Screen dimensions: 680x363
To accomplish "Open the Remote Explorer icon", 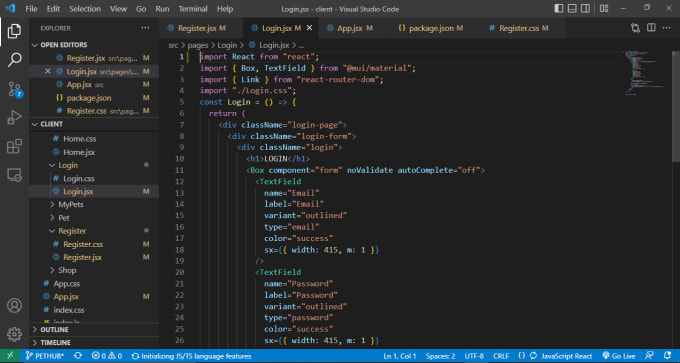I will tap(14, 175).
